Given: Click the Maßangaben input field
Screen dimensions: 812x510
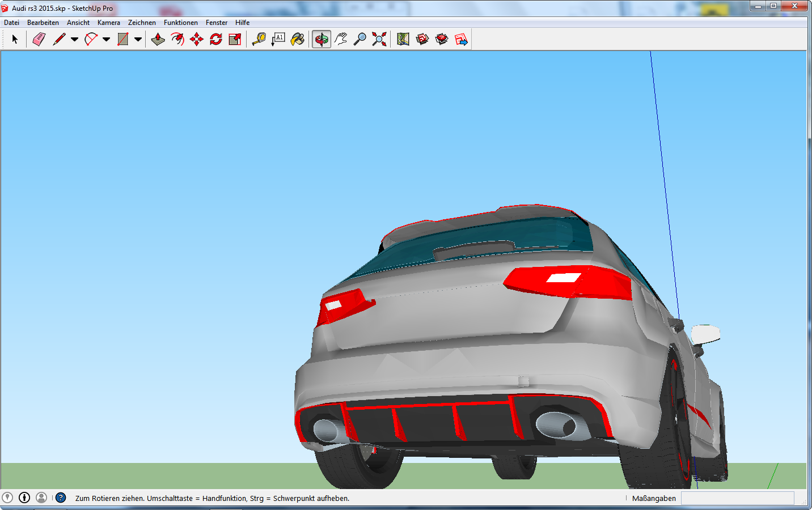Looking at the screenshot, I should 737,498.
